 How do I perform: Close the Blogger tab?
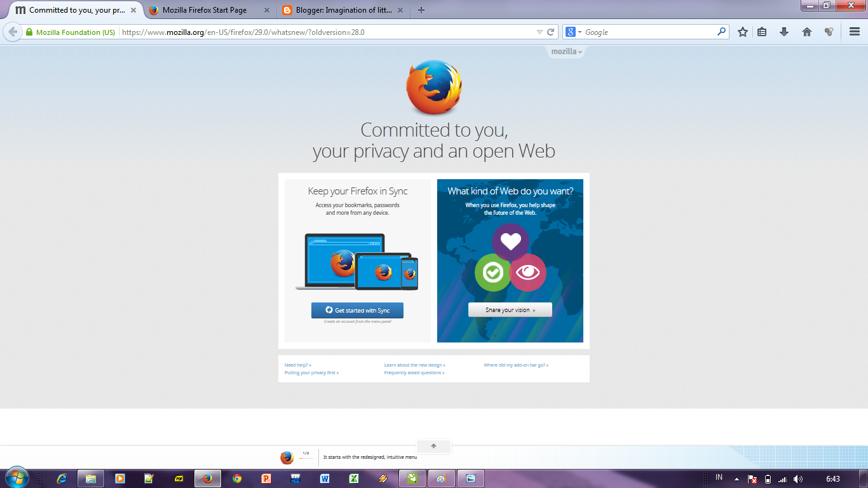pos(400,10)
